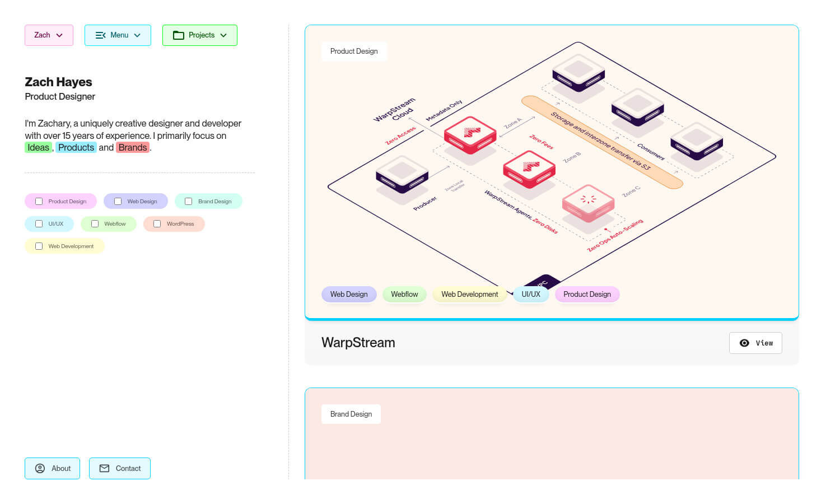Enable the Brand Design filter checkbox
Image resolution: width=840 pixels, height=504 pixels.
coord(189,201)
